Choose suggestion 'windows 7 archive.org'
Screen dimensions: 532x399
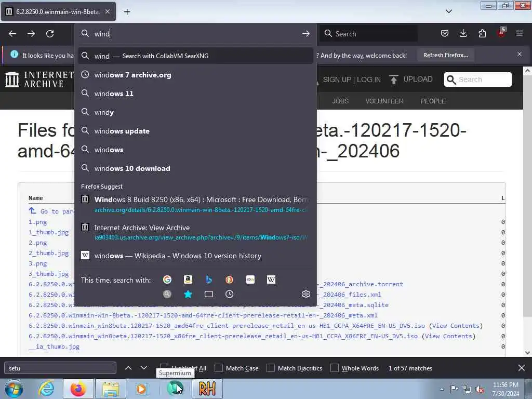(x=195, y=75)
